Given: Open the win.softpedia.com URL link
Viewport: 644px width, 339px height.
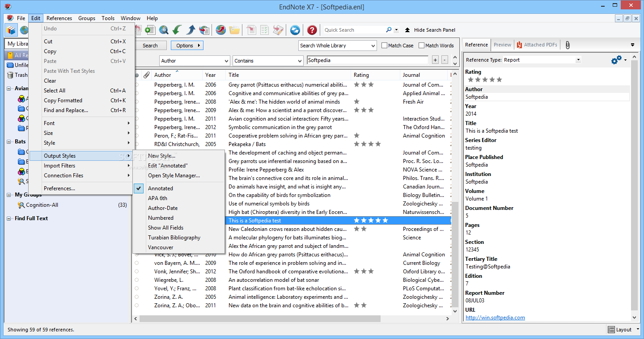Looking at the screenshot, I should (x=495, y=318).
